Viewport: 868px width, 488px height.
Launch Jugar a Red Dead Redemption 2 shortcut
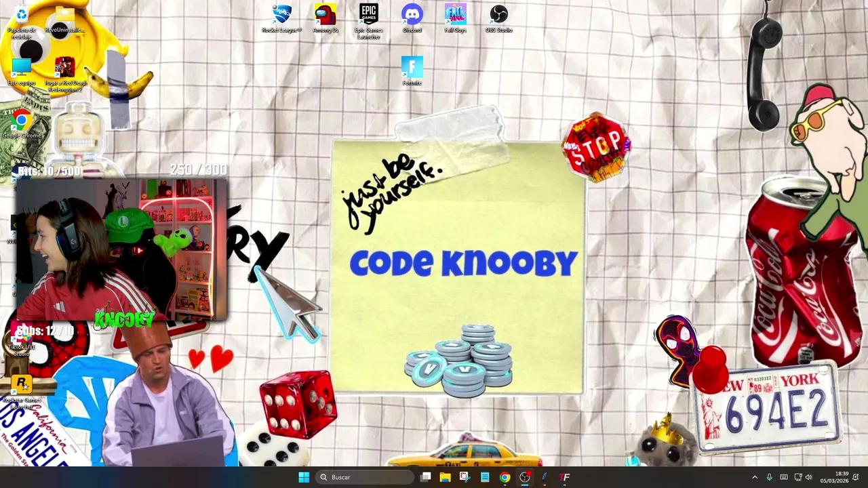[64, 75]
